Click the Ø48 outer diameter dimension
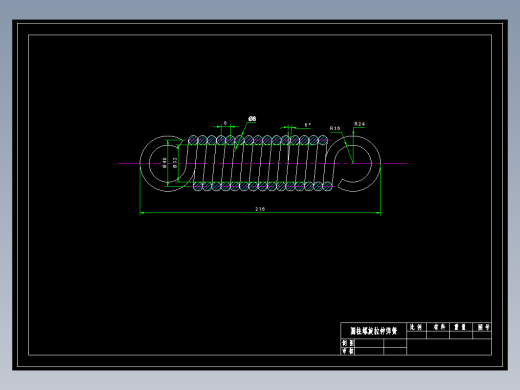520x390 pixels. point(164,163)
